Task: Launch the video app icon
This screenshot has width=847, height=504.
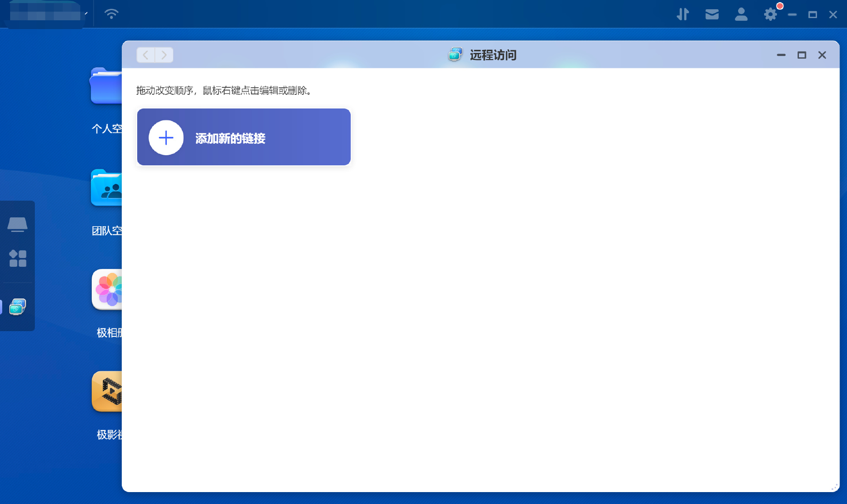Action: 107,392
